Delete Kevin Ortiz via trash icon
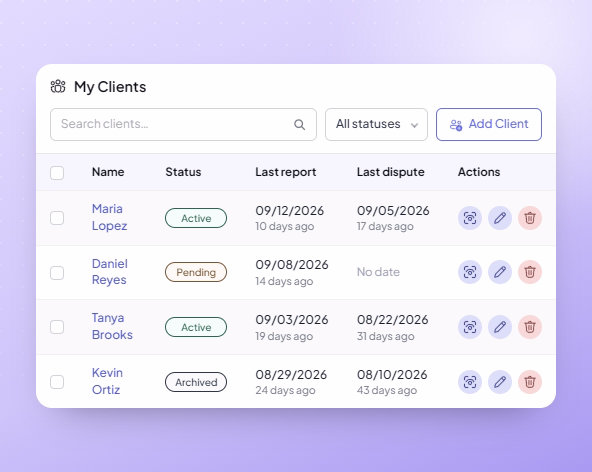This screenshot has height=472, width=592. pos(530,382)
